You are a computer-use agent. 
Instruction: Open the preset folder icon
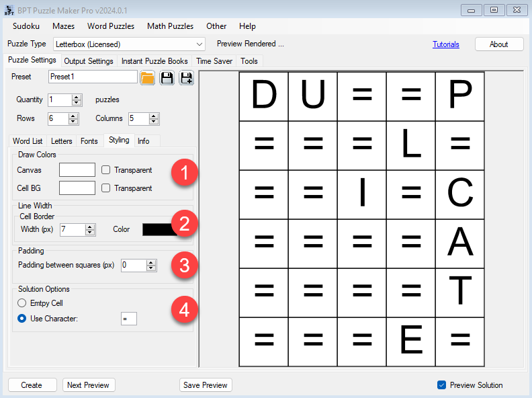(148, 78)
